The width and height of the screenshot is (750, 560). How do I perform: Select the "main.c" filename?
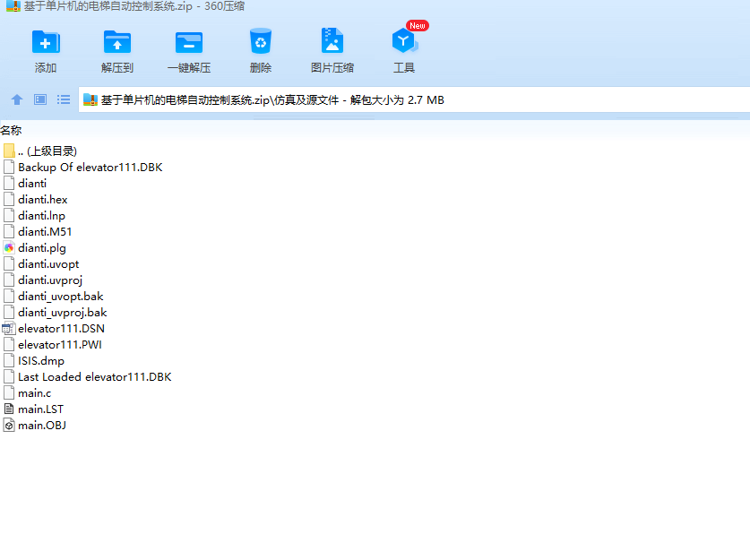pos(34,393)
